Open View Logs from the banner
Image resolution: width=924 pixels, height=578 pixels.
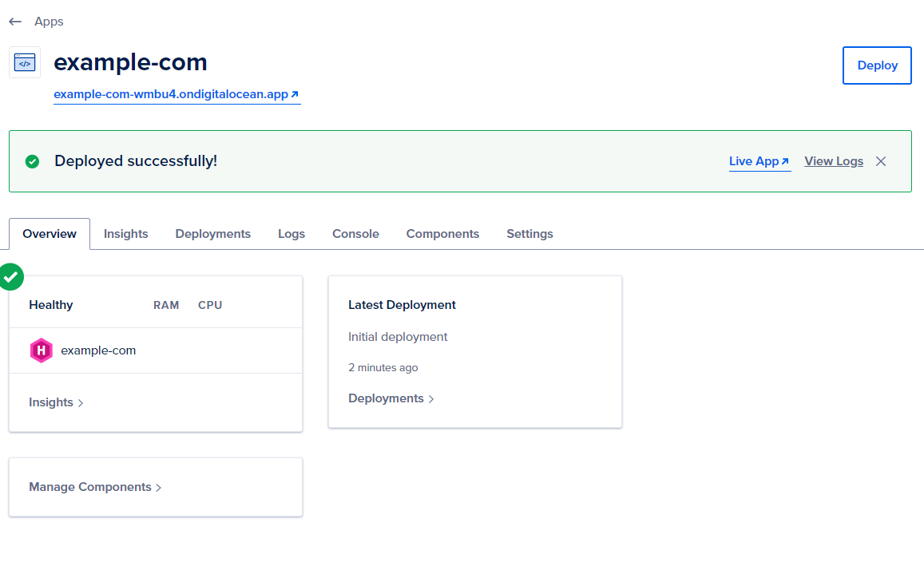pos(833,161)
